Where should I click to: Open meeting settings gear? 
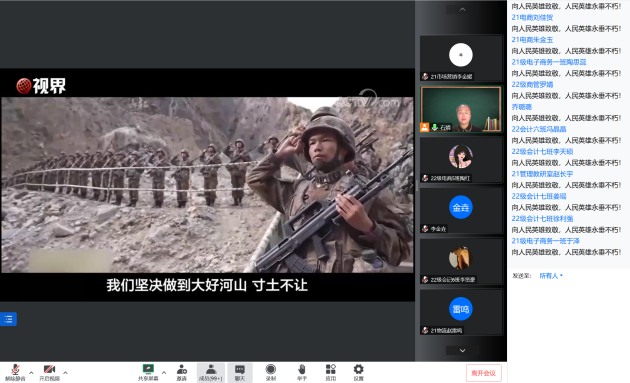358,373
